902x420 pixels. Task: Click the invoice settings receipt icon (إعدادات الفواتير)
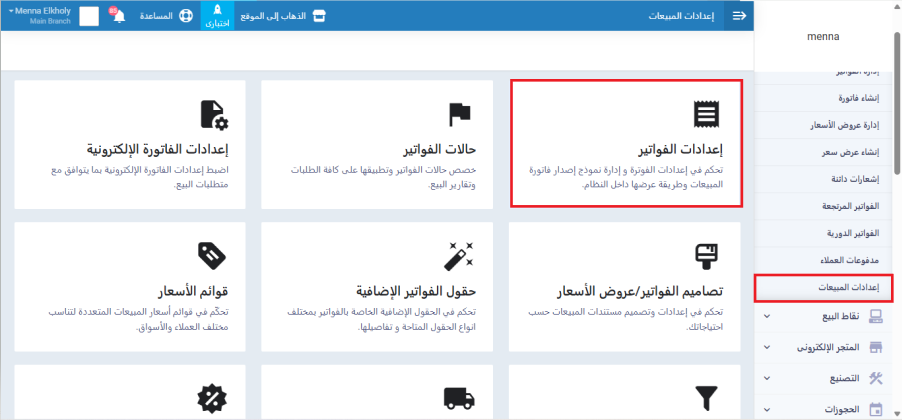tap(707, 113)
